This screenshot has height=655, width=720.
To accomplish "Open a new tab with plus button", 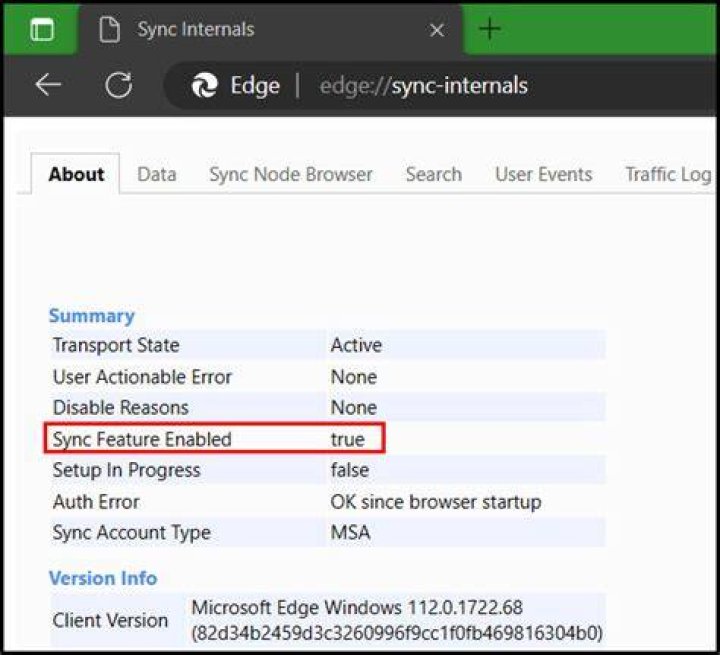I will (x=490, y=29).
